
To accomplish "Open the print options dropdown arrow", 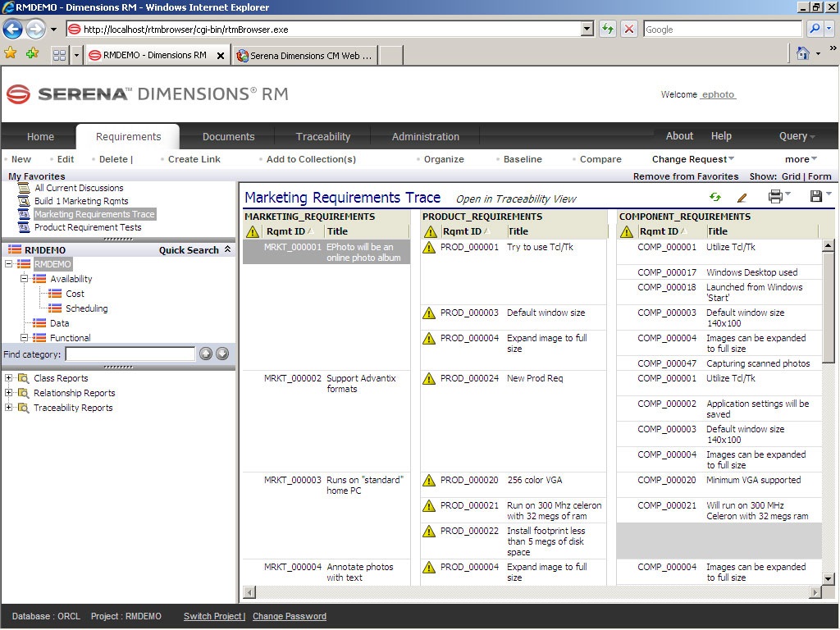I will pyautogui.click(x=787, y=194).
